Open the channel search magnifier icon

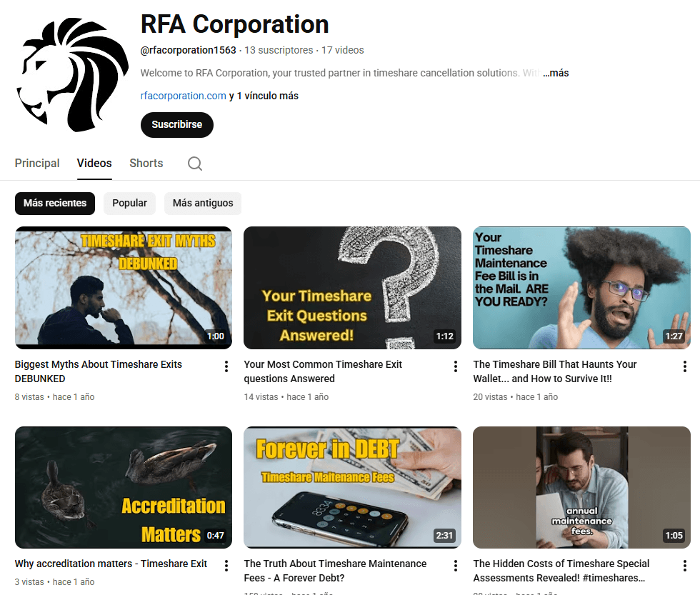click(194, 164)
